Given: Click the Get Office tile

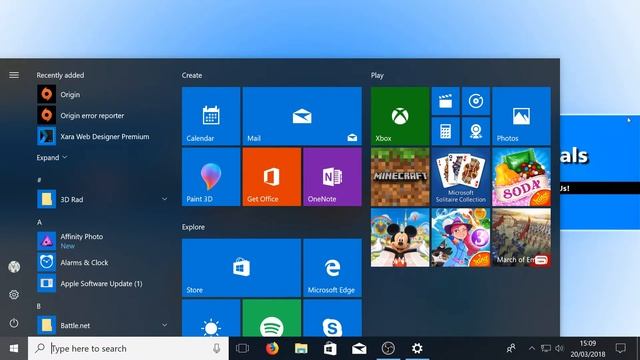Looking at the screenshot, I should tap(272, 177).
